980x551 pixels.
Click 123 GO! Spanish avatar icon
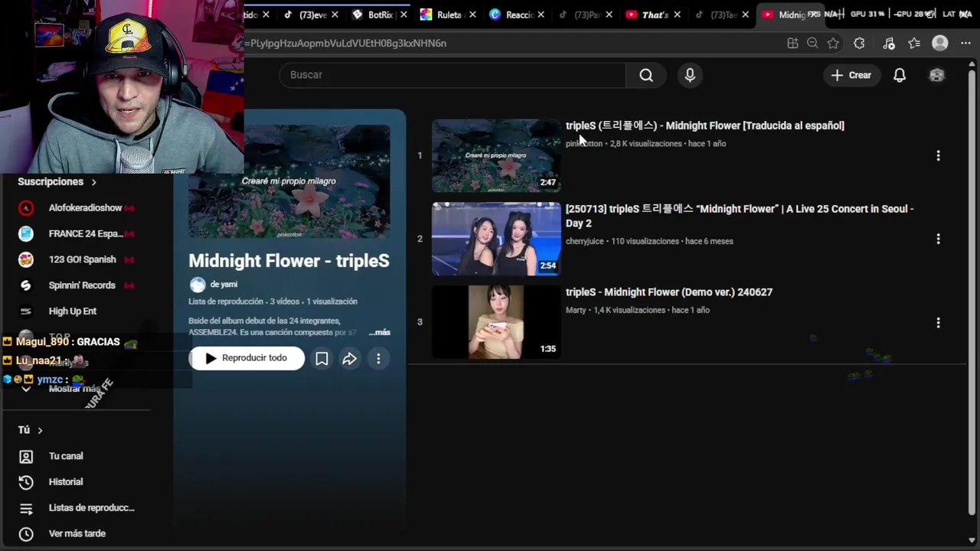(x=26, y=259)
